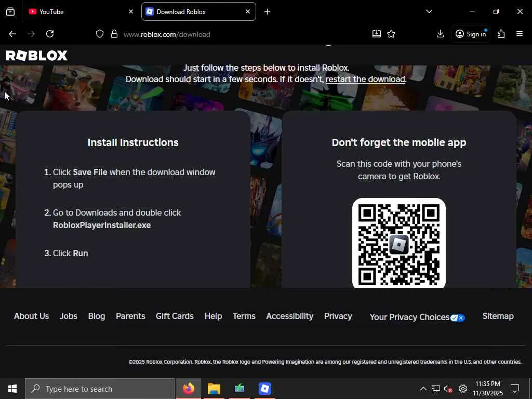Open the Parents footer link

click(x=130, y=316)
